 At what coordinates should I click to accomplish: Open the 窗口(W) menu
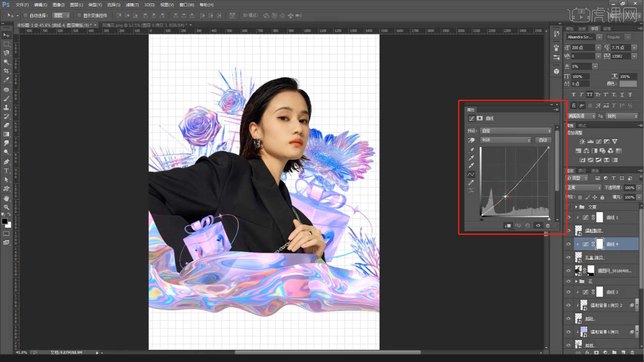pos(186,5)
